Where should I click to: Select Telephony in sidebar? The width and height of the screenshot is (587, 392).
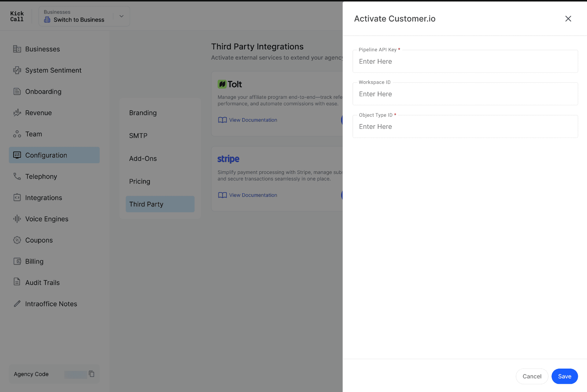(x=54, y=176)
